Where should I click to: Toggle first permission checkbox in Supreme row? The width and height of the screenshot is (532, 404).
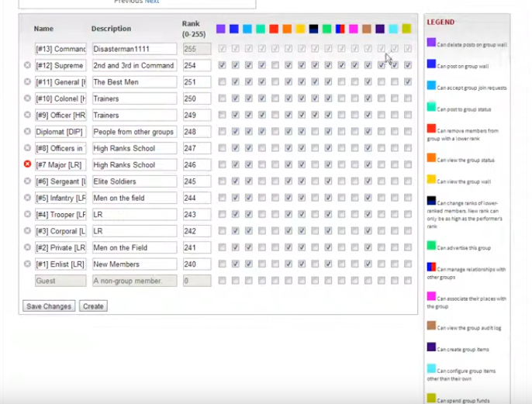(x=222, y=65)
